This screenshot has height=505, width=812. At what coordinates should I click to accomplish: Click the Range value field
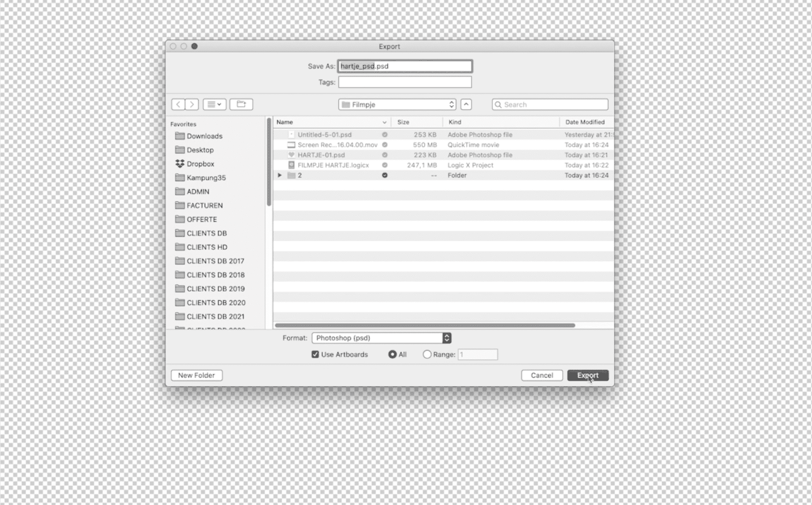coord(478,355)
